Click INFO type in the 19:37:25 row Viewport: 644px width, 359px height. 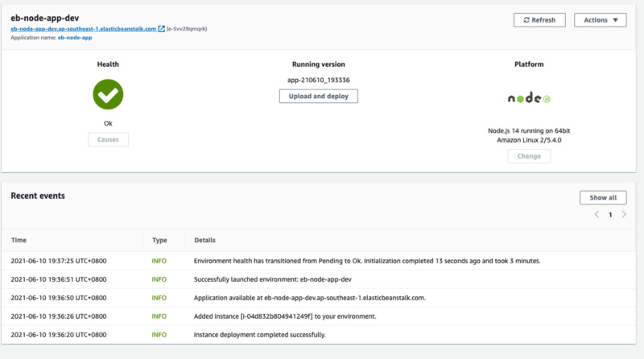point(159,261)
